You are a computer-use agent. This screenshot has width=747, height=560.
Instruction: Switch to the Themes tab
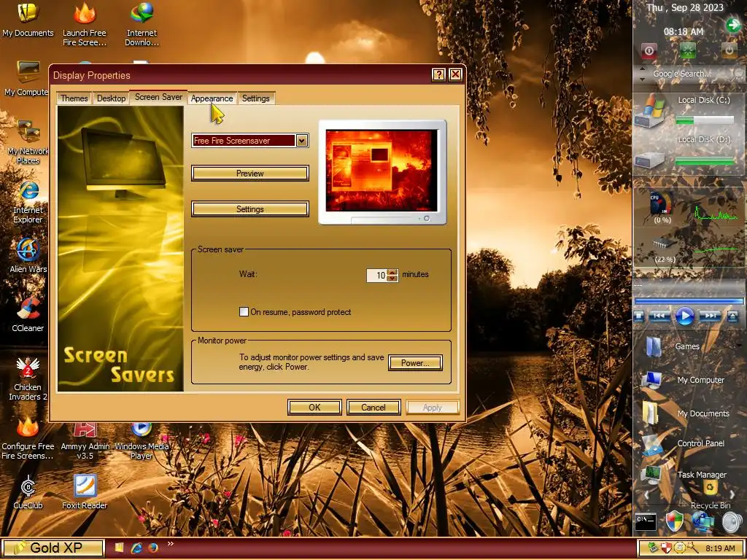pos(74,98)
